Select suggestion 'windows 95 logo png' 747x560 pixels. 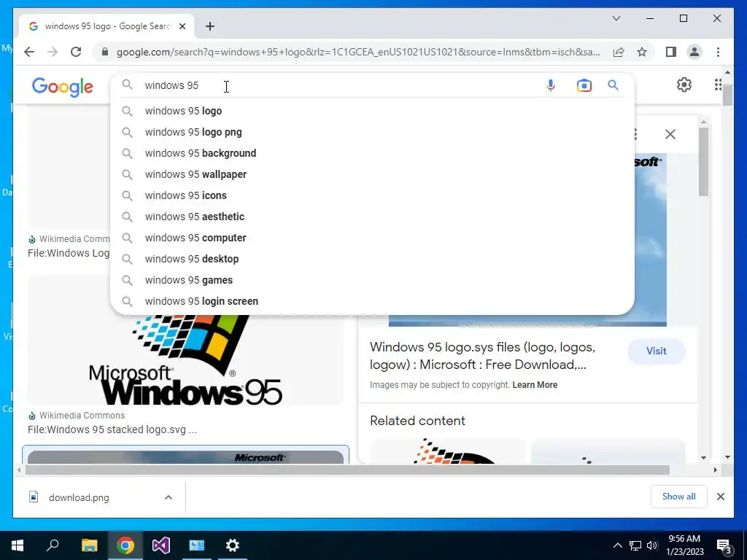pyautogui.click(x=372, y=132)
